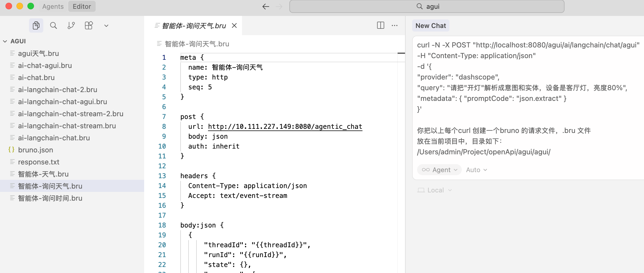The image size is (644, 273).
Task: Open the Auto model dropdown
Action: [477, 170]
